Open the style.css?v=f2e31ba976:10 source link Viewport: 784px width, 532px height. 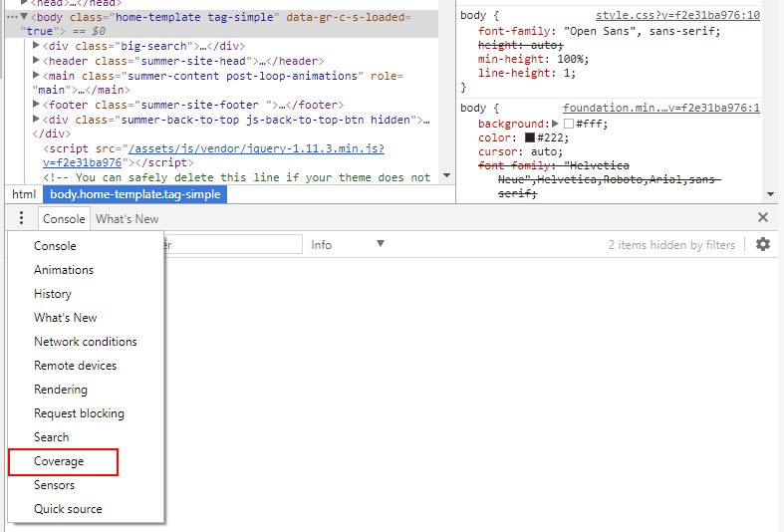(677, 16)
